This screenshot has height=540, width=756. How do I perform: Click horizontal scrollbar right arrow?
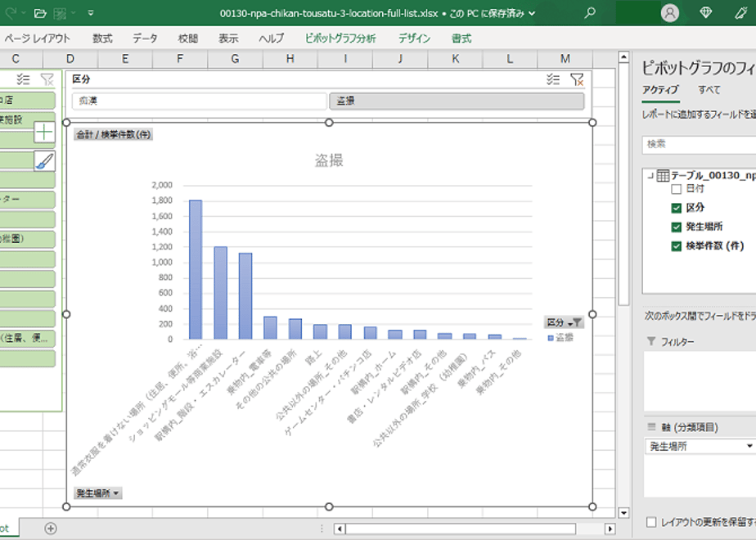[x=610, y=529]
